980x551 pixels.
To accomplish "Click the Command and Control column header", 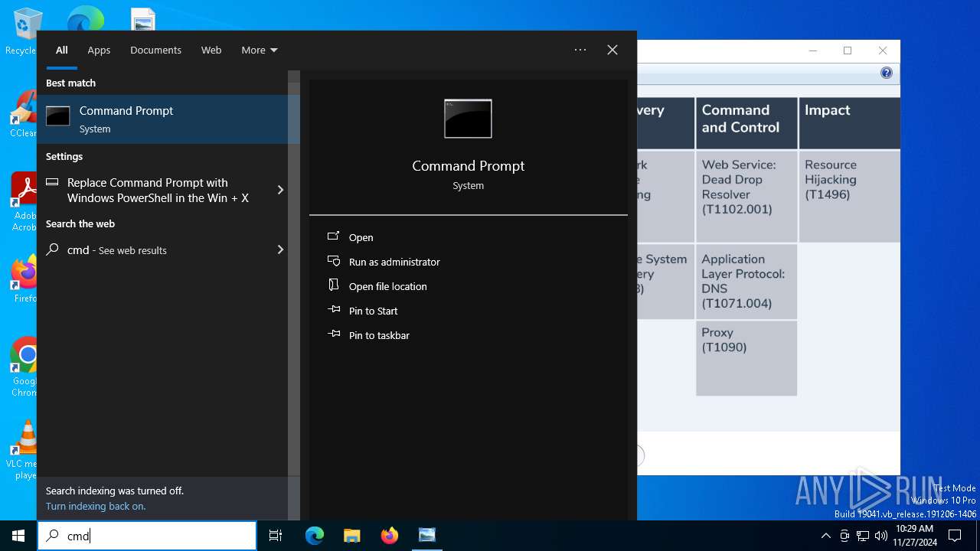I will [x=746, y=122].
